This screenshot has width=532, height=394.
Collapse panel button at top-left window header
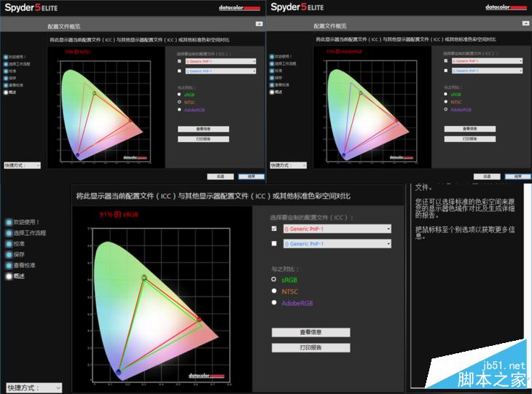click(259, 24)
